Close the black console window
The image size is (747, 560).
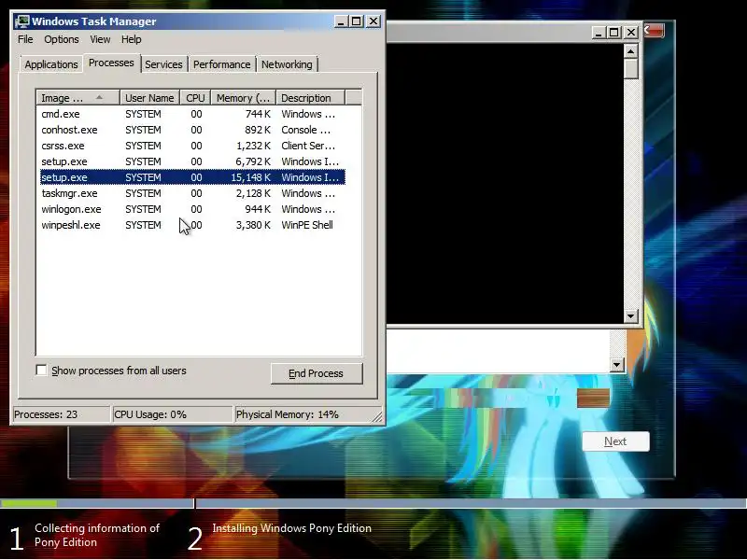tap(631, 33)
